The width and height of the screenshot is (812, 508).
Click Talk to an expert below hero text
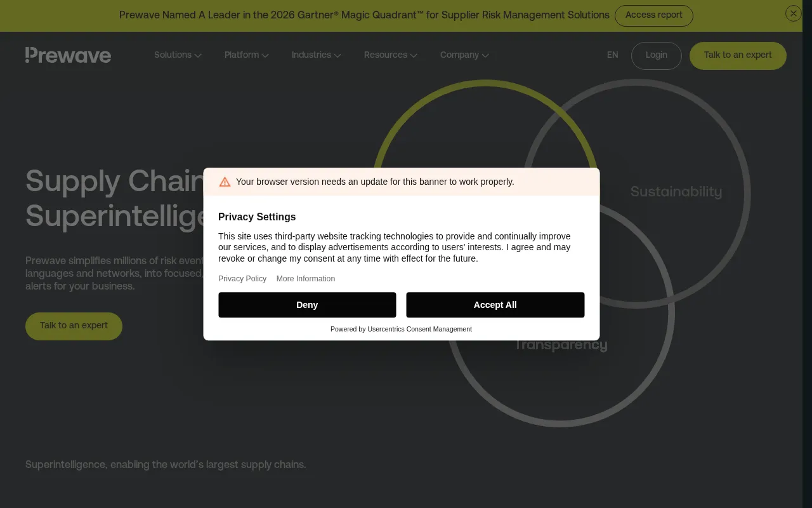pos(74,326)
